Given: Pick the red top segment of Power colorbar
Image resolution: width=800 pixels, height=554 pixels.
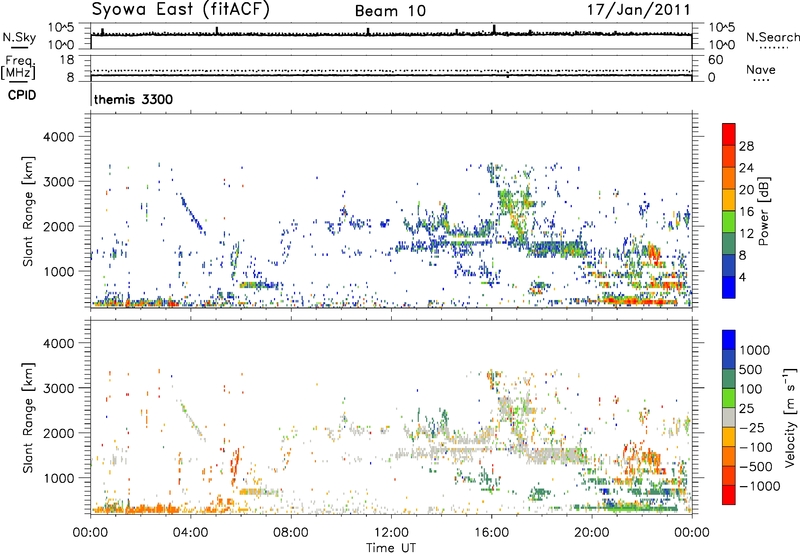Looking at the screenshot, I should point(729,134).
